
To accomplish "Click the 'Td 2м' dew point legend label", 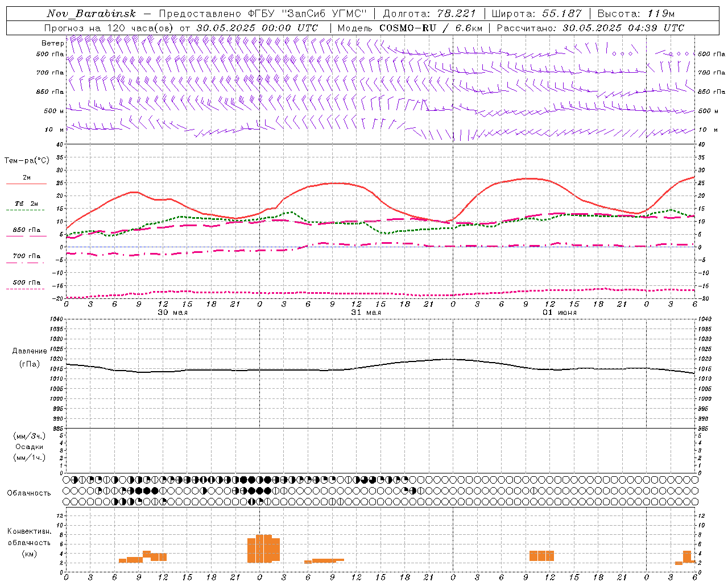I will (x=27, y=203).
